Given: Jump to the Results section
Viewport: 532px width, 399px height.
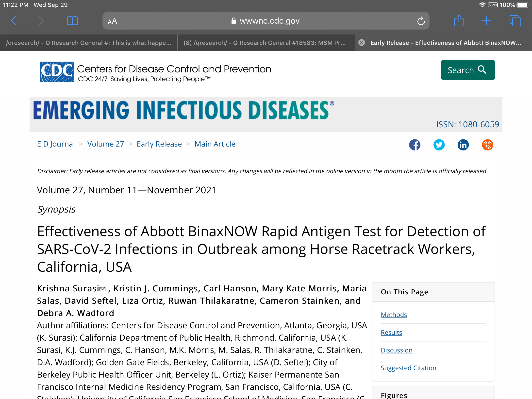Looking at the screenshot, I should 391,332.
